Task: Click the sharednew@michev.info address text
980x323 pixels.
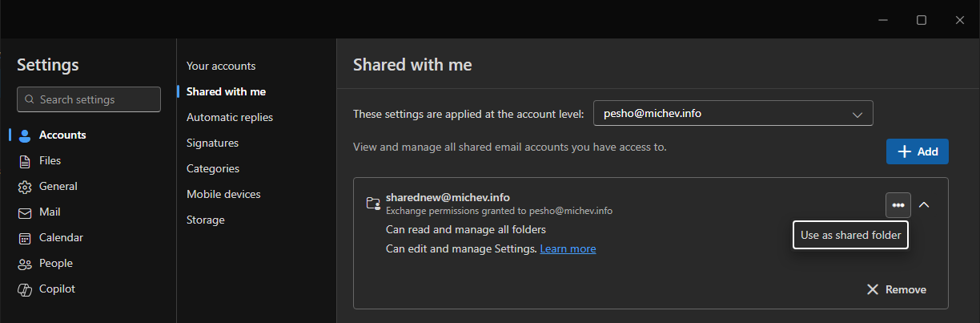Action: tap(448, 197)
